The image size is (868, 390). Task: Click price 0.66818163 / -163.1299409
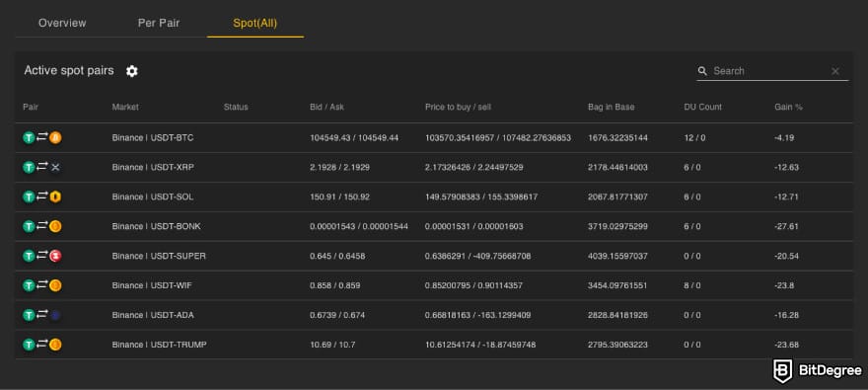point(477,315)
